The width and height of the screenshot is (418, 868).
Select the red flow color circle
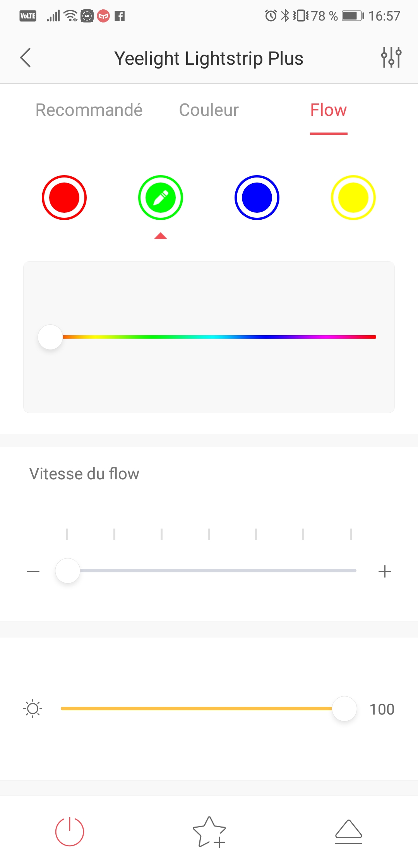[x=64, y=198]
